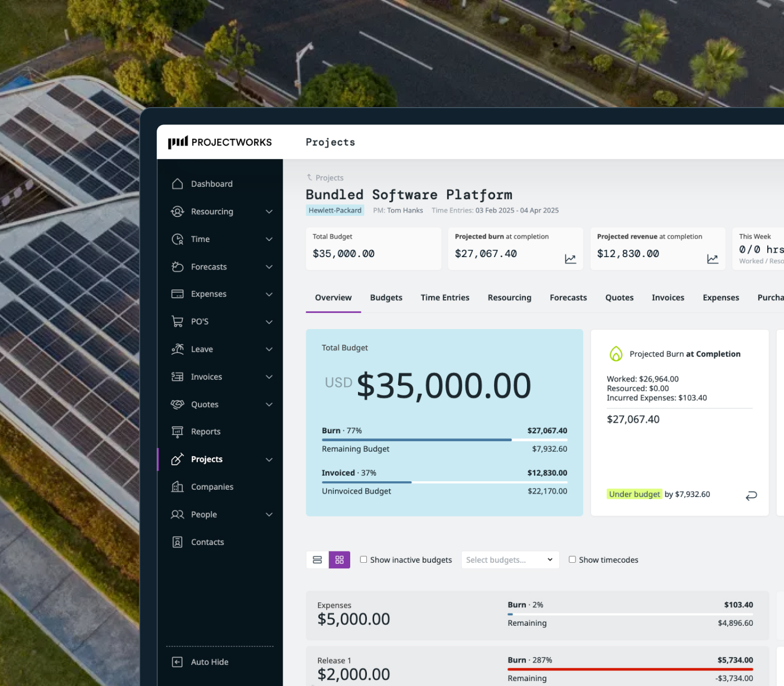784x686 pixels.
Task: Click the Quotes handshake icon
Action: coord(177,404)
